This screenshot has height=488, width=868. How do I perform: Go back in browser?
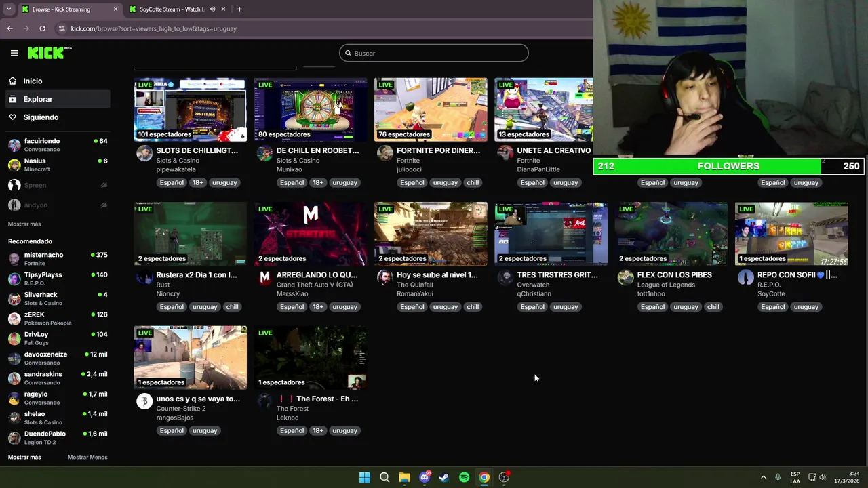point(9,28)
